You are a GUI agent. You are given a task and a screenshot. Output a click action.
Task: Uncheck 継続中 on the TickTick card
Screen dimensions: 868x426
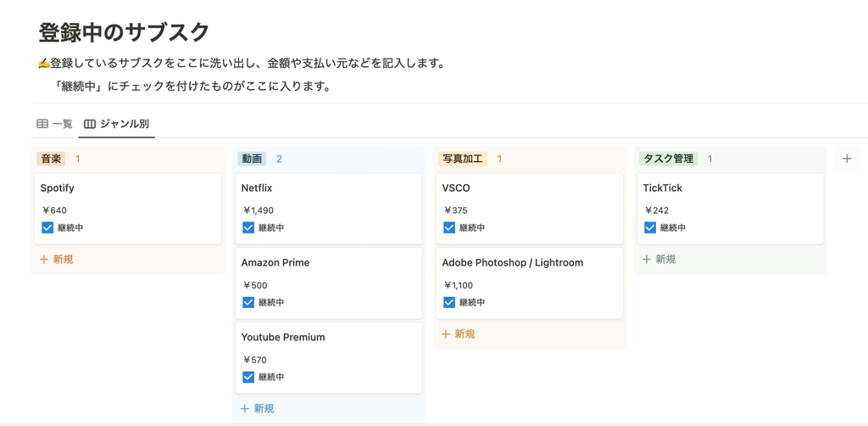click(x=650, y=227)
